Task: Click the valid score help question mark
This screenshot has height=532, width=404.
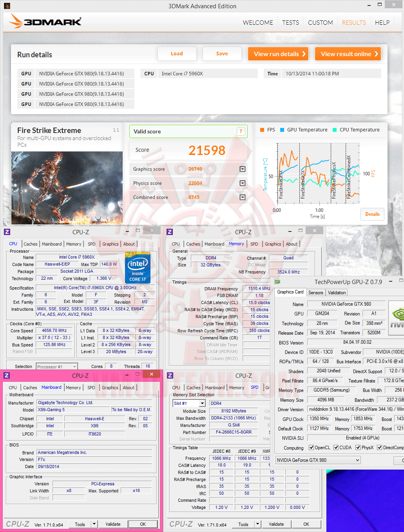Action: (x=241, y=131)
